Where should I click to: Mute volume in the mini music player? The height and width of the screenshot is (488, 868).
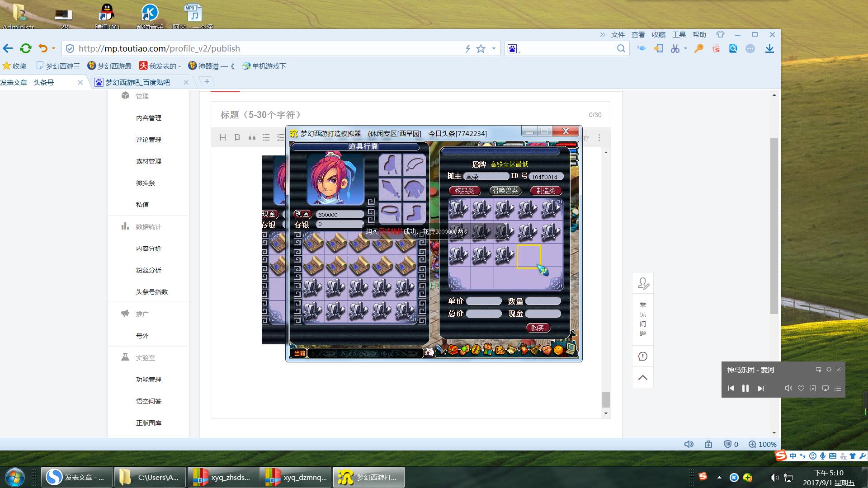coord(788,388)
